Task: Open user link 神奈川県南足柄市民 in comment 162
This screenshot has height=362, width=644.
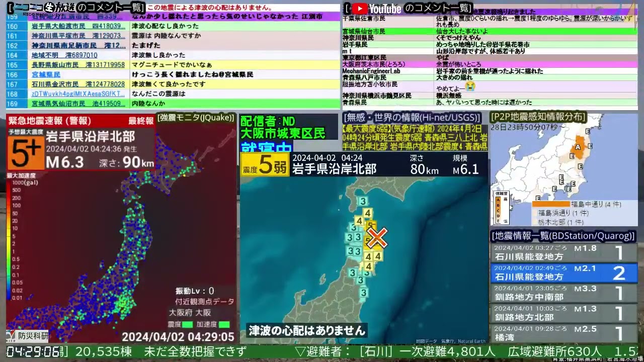Action: pyautogui.click(x=78, y=45)
